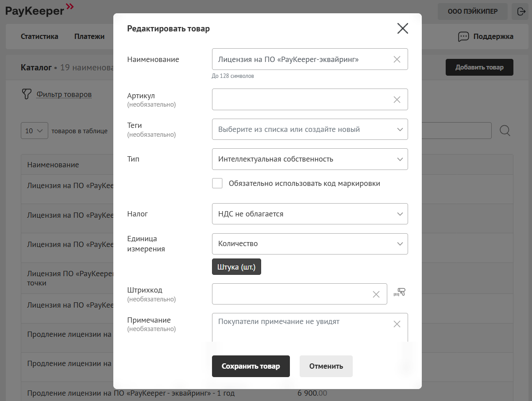Open the Теги dropdown
This screenshot has height=401, width=532.
tap(310, 129)
